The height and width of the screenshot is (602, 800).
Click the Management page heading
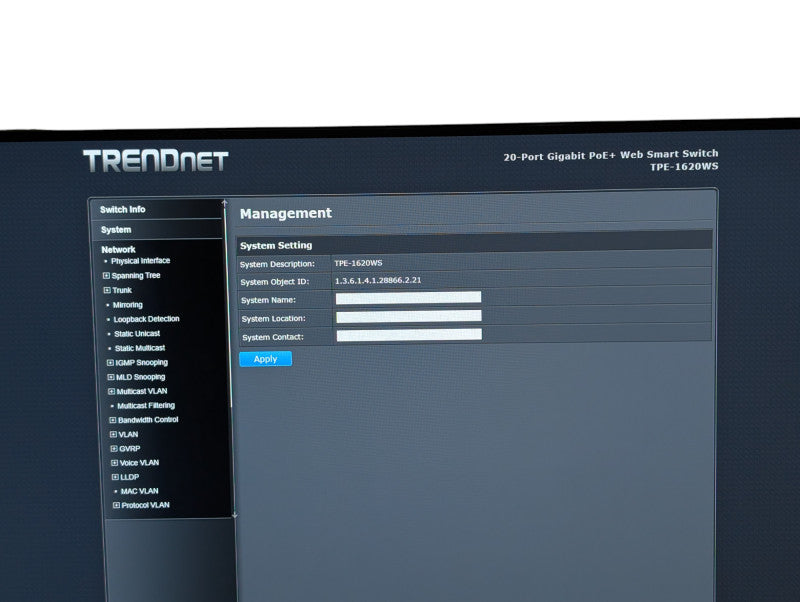pyautogui.click(x=286, y=213)
